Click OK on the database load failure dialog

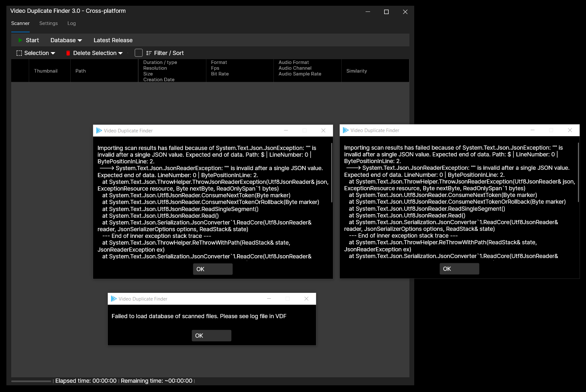[x=211, y=335]
